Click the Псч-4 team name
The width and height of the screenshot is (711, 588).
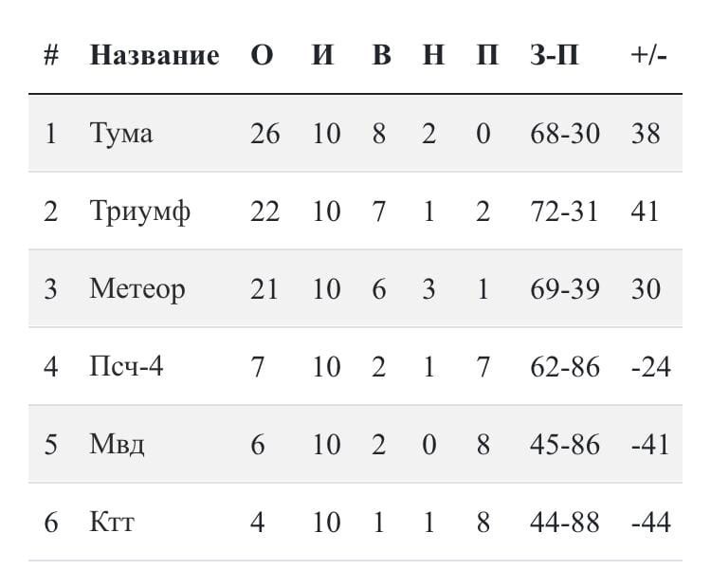(126, 367)
